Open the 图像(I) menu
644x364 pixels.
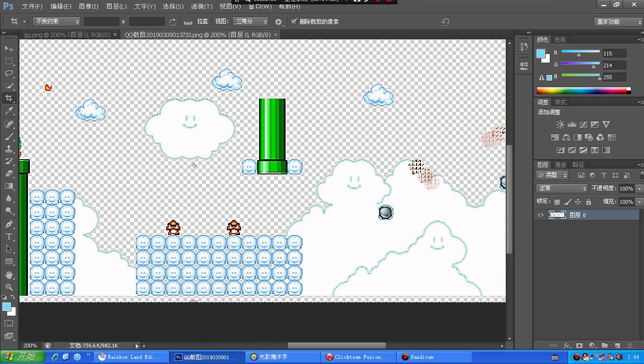pos(89,7)
